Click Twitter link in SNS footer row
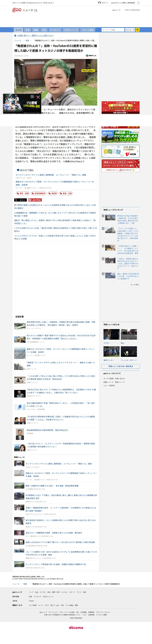The width and height of the screenshot is (152, 644). (31, 601)
